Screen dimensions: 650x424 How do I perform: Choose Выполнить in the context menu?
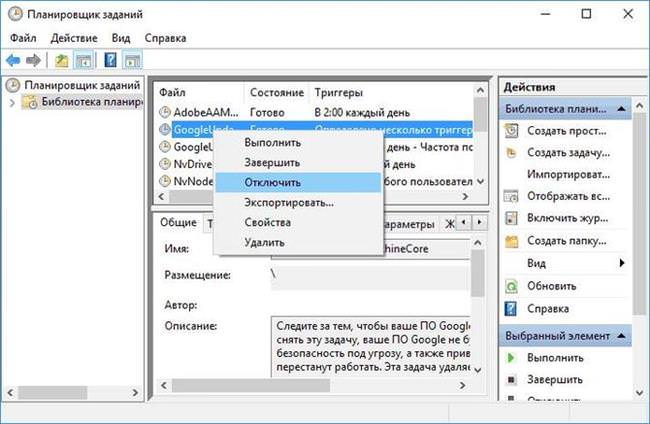click(x=298, y=143)
